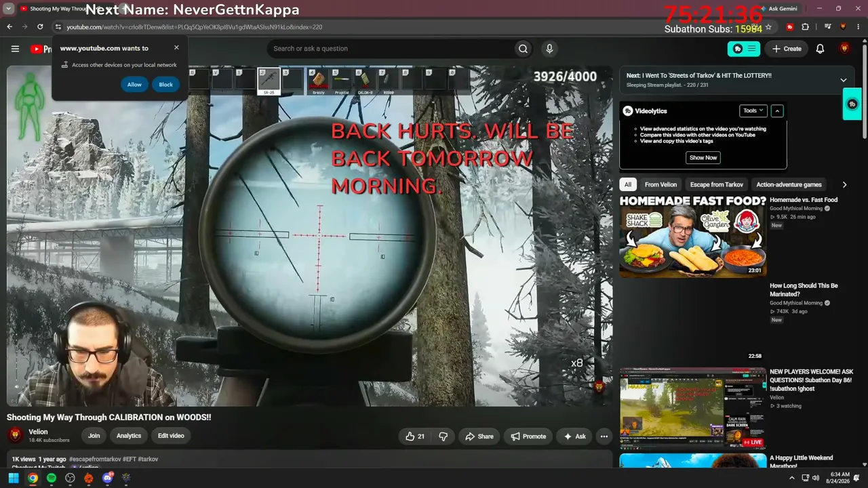This screenshot has height=488, width=868.
Task: Open the YouTube guide hamburger menu
Action: pos(15,49)
